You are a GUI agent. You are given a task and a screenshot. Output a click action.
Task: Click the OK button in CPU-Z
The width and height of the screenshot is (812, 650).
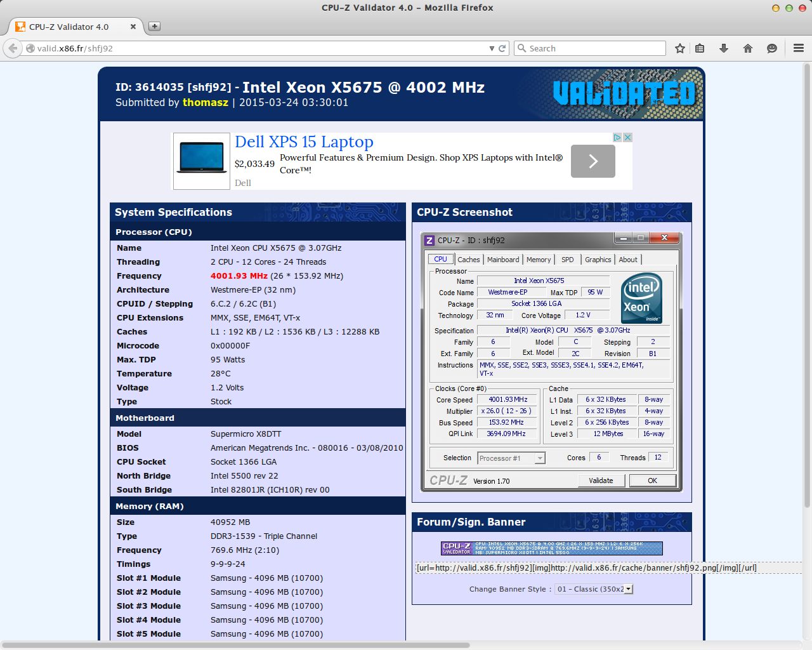(x=652, y=481)
